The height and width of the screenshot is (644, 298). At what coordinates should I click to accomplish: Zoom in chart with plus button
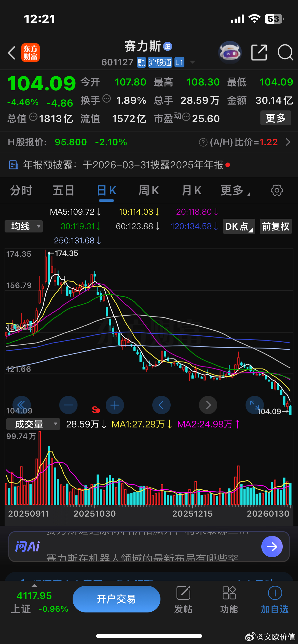(115, 405)
